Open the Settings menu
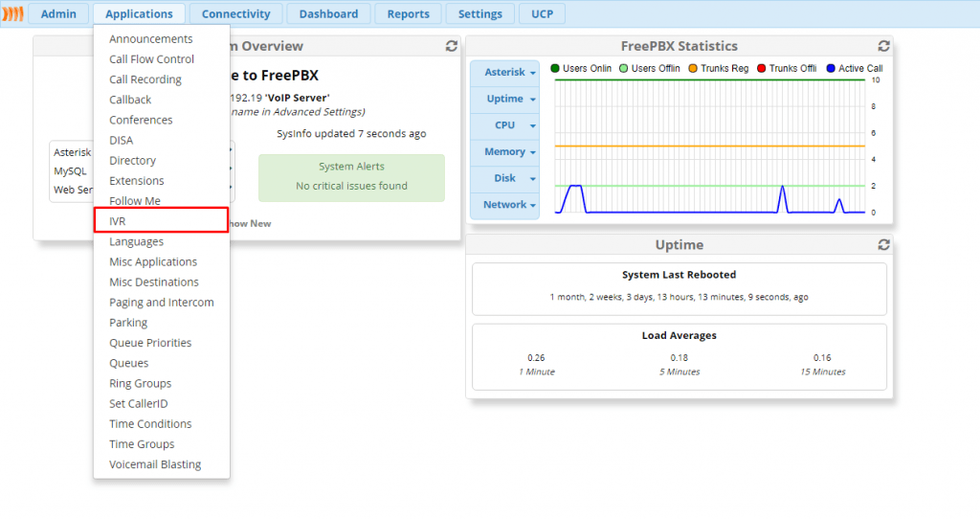Viewport: 980px width, 519px height. pyautogui.click(x=480, y=13)
